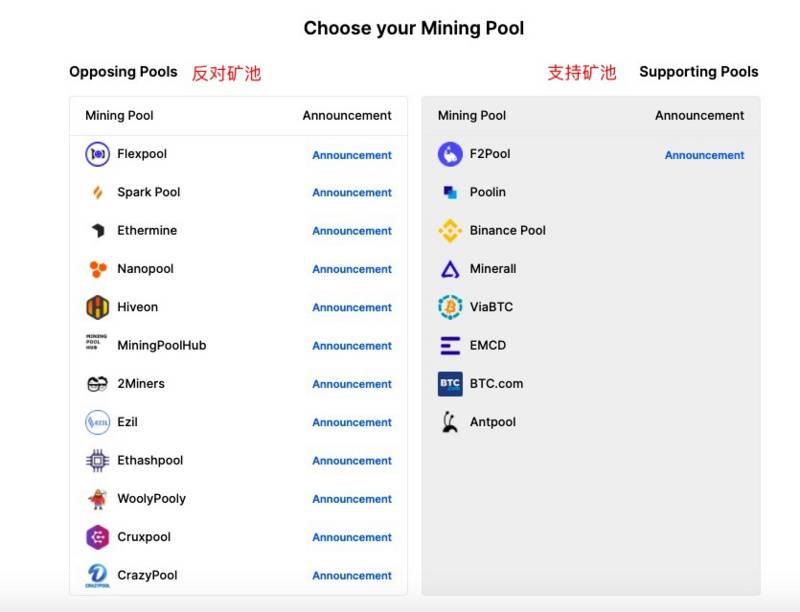Click the Cruxpool purple hexagon icon
This screenshot has width=800, height=612.
(x=97, y=537)
